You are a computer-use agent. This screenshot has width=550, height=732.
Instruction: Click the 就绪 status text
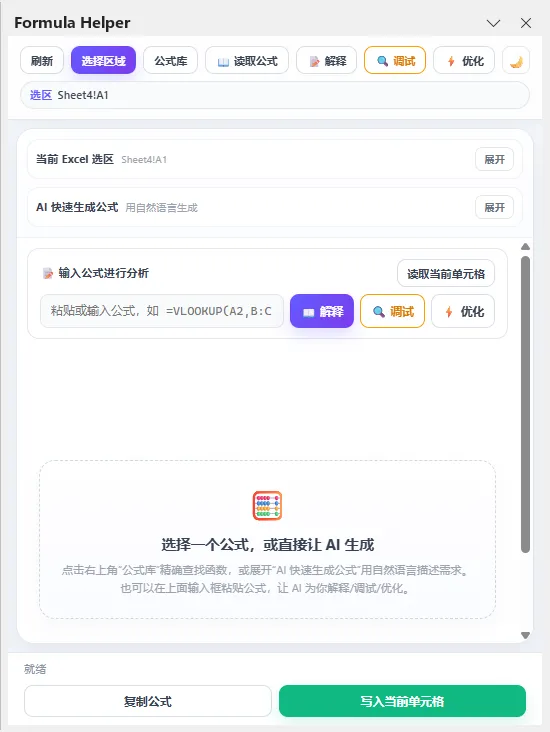tap(35, 669)
